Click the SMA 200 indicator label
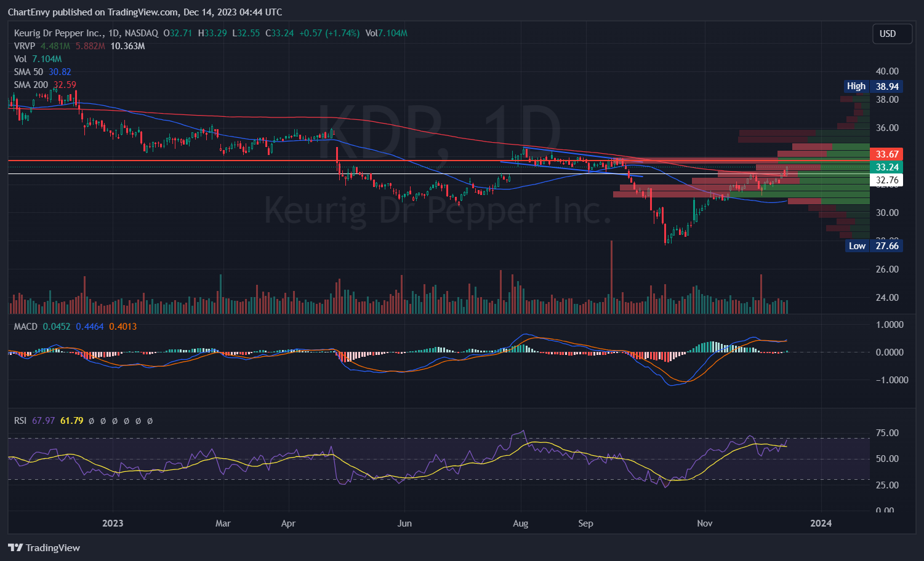924x561 pixels. [31, 85]
